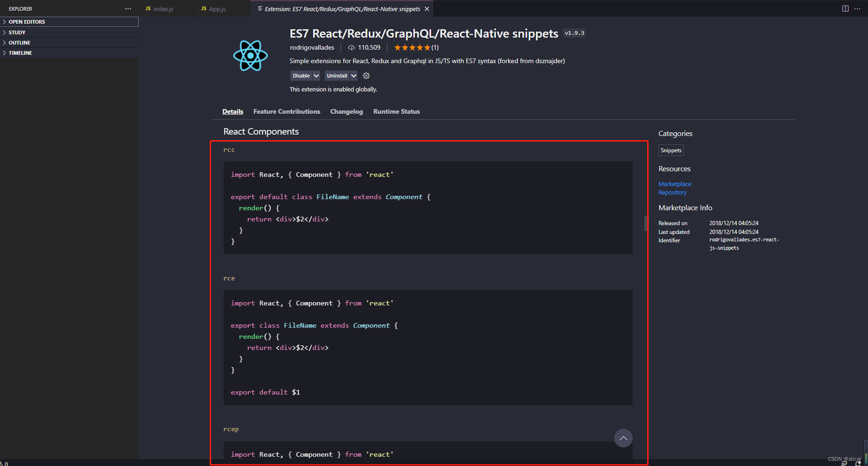868x466 pixels.
Task: Open the Repository resource link
Action: coord(672,193)
